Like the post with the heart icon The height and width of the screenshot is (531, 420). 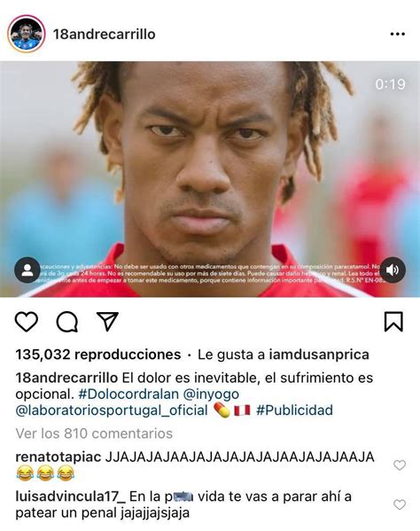(27, 322)
